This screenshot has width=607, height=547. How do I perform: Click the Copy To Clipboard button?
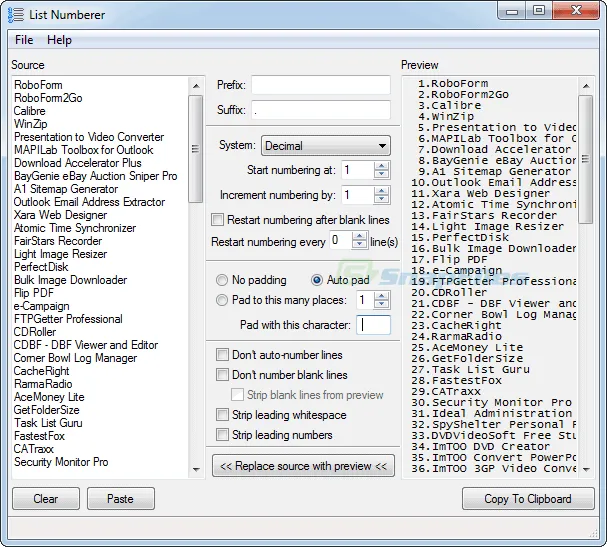pos(528,499)
